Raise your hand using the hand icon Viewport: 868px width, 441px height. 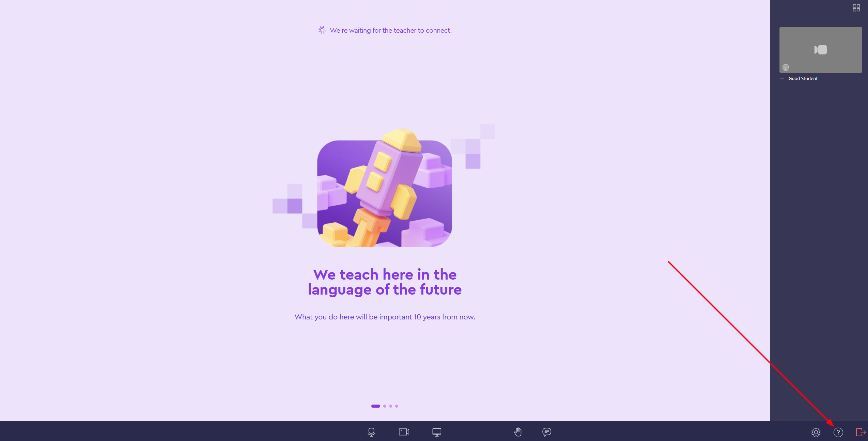518,432
